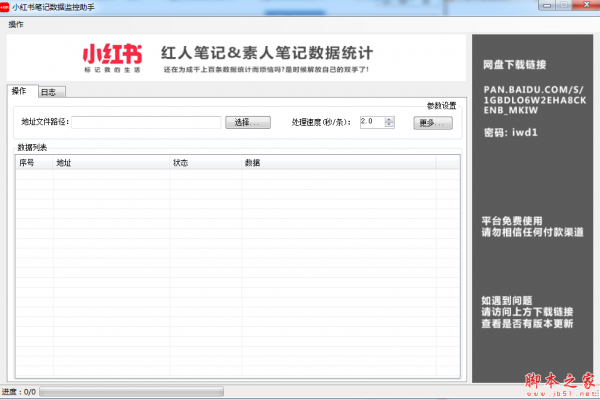Viewport: 600px width, 400px height.
Task: Click the progress bar next to 进度
Action: (x=131, y=392)
